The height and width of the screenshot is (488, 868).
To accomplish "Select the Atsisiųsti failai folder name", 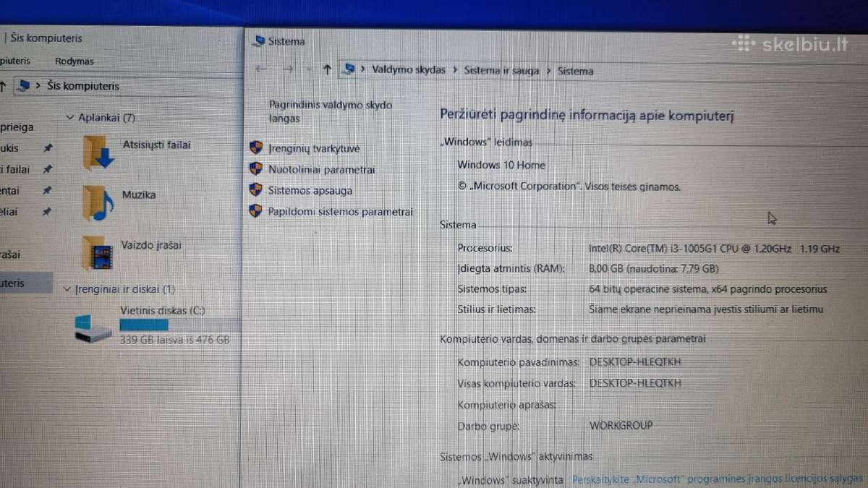I will click(x=157, y=145).
